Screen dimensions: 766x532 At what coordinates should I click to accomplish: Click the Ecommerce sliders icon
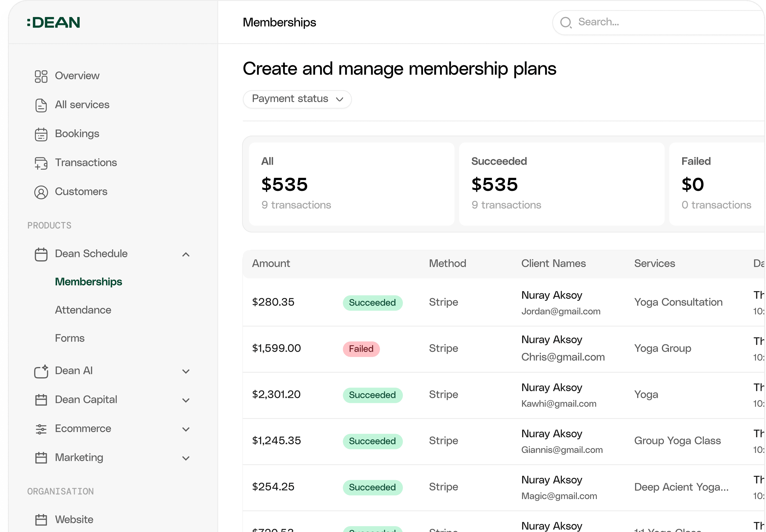point(41,429)
